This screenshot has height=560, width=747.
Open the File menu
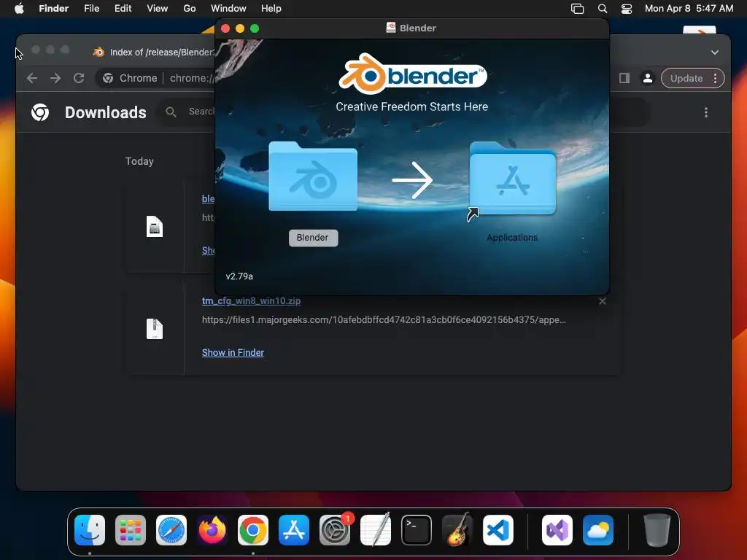pos(91,9)
